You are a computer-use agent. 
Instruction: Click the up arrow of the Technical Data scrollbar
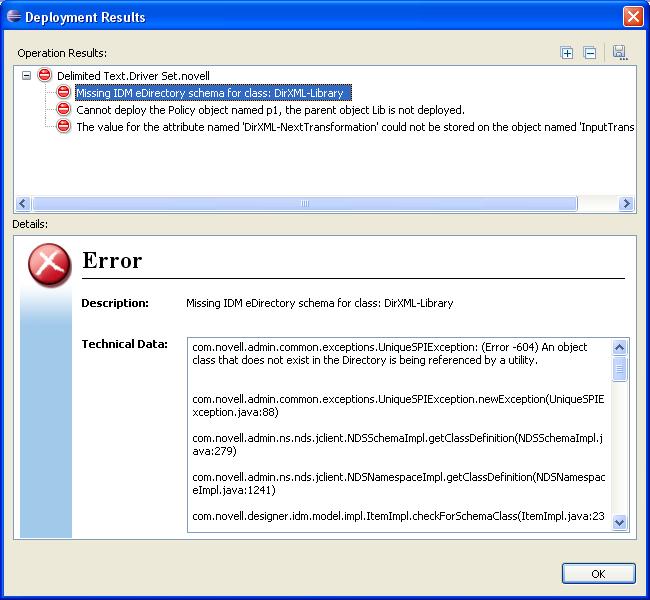(619, 347)
